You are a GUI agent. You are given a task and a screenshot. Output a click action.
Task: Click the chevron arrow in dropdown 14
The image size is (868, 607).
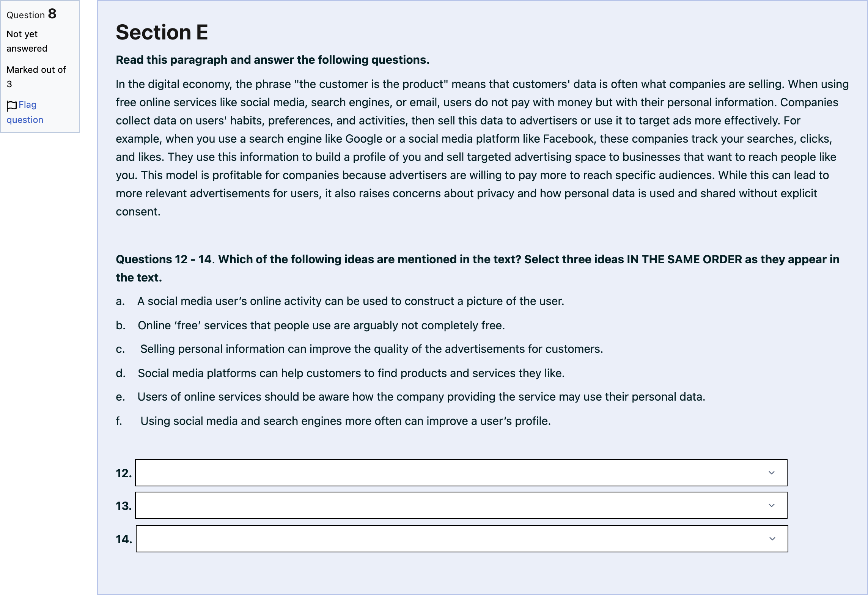click(x=772, y=539)
